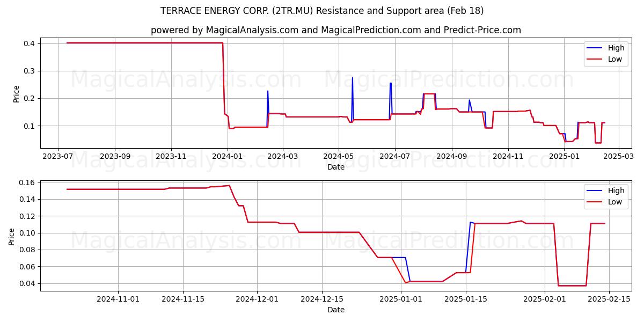Click the '2024-05' tick label on the upper chart

[x=339, y=156]
